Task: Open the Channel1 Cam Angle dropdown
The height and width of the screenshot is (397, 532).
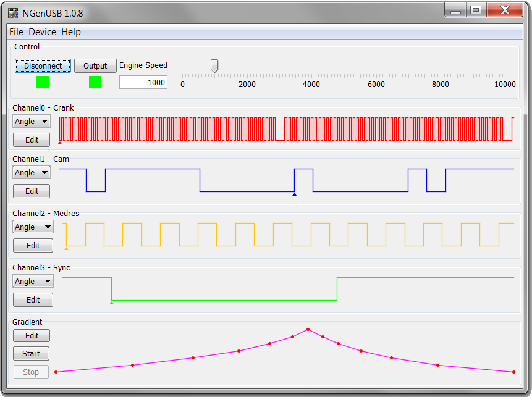Action: [32, 172]
